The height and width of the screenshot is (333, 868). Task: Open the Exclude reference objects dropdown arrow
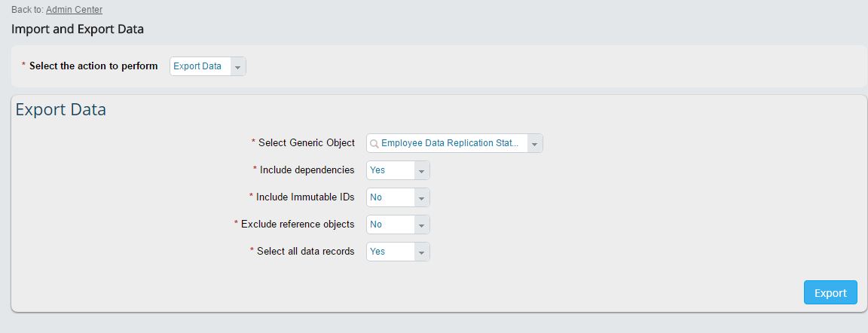coord(421,225)
